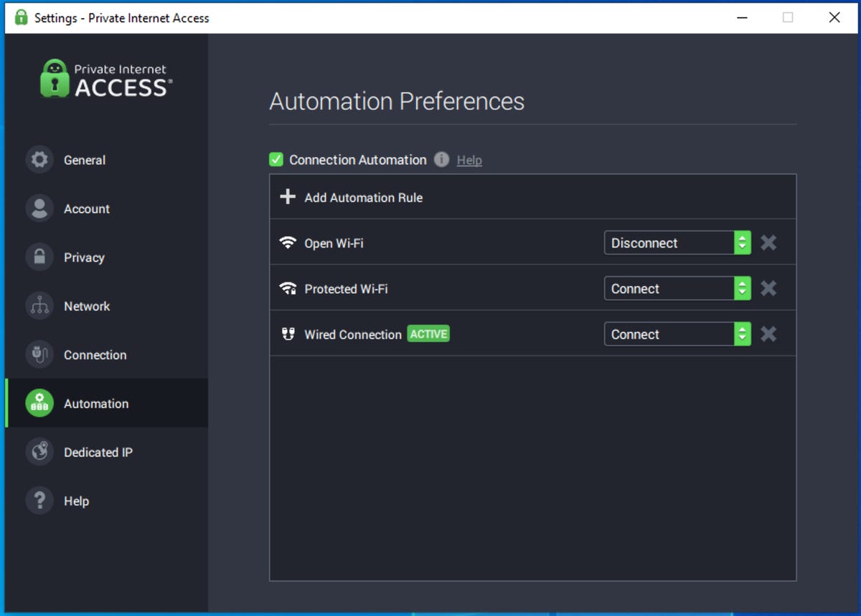Click the Network nodes icon

pos(39,306)
